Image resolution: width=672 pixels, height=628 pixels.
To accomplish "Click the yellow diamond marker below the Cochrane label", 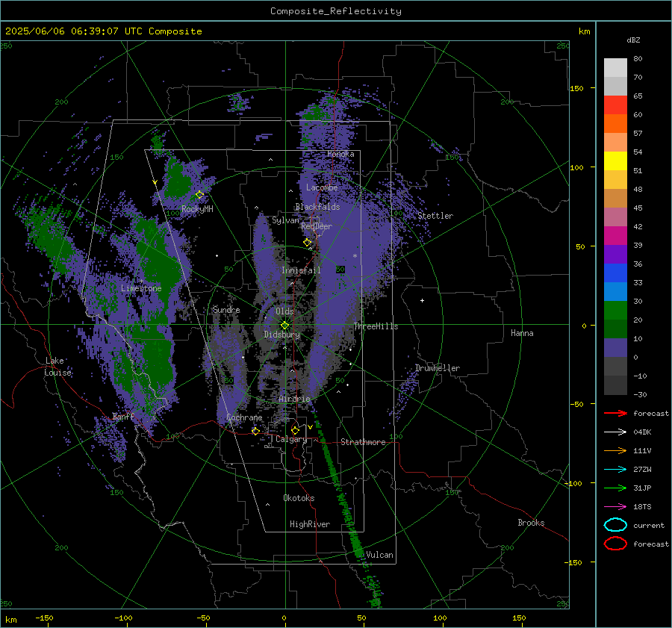I will [x=255, y=431].
